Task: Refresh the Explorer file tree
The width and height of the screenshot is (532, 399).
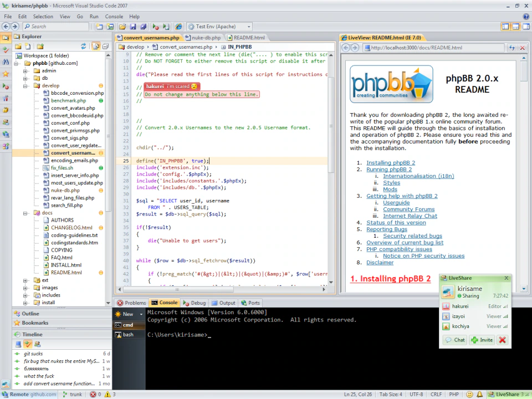Action: [84, 46]
